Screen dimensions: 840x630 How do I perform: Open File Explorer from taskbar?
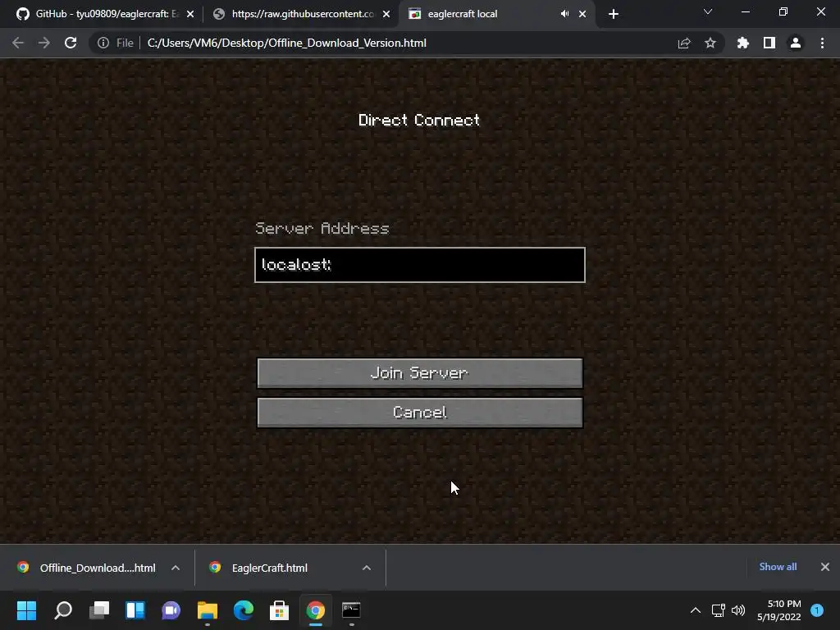tap(208, 610)
